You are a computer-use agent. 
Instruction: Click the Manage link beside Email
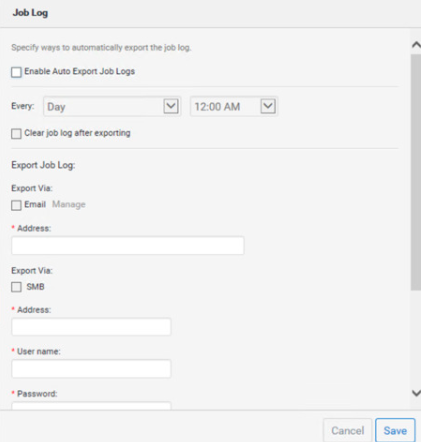pos(69,204)
